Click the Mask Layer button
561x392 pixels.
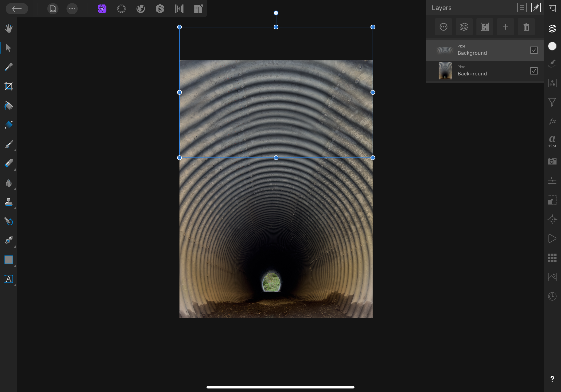(485, 27)
